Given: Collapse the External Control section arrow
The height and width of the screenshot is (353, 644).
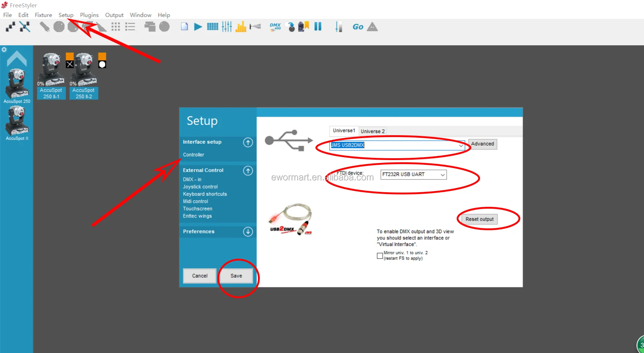Looking at the screenshot, I should tap(248, 171).
